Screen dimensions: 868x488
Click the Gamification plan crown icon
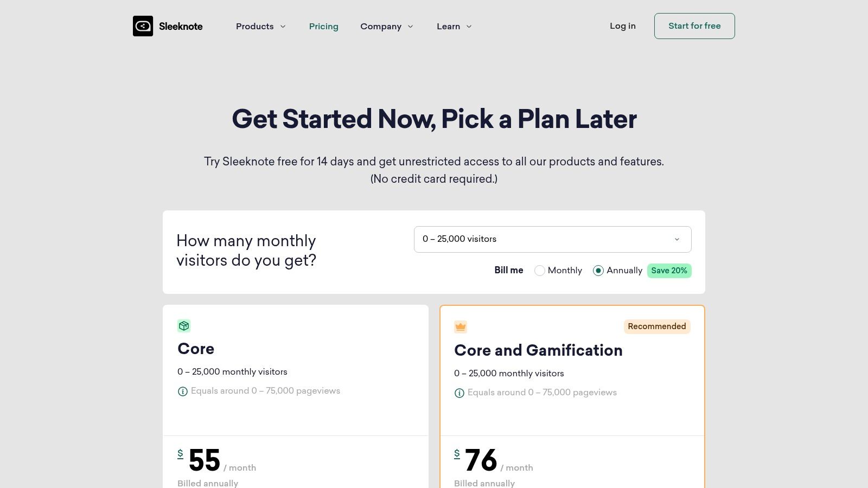coord(461,326)
